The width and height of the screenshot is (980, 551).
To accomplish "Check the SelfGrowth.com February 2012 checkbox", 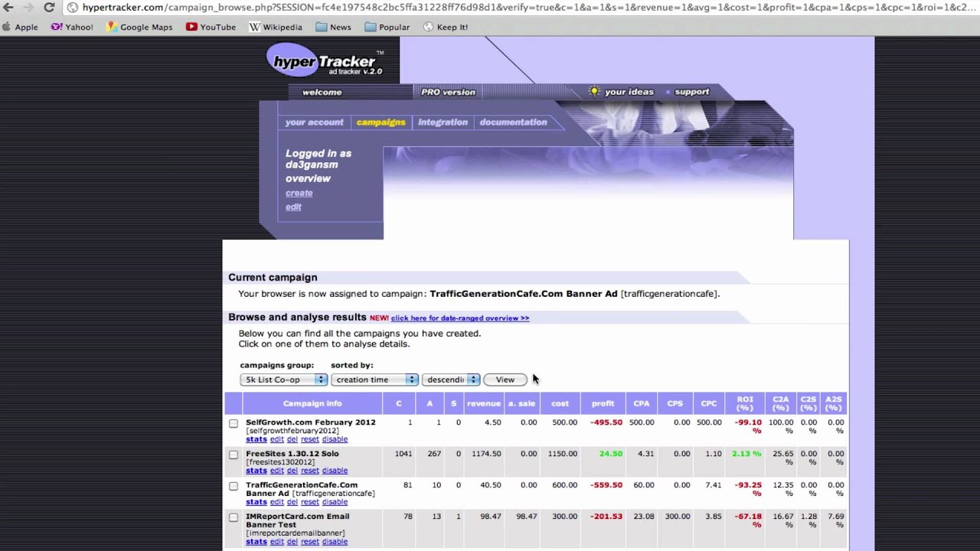I will pos(234,423).
